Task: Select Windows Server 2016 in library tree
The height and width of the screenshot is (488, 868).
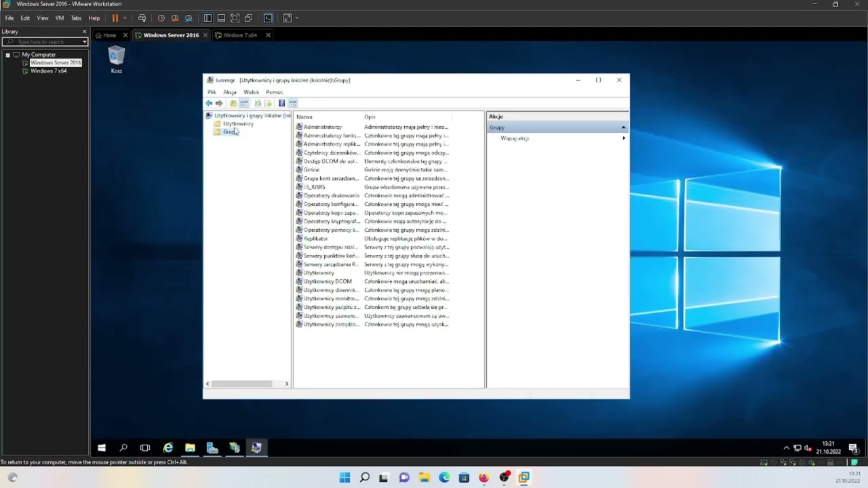Action: pos(56,63)
